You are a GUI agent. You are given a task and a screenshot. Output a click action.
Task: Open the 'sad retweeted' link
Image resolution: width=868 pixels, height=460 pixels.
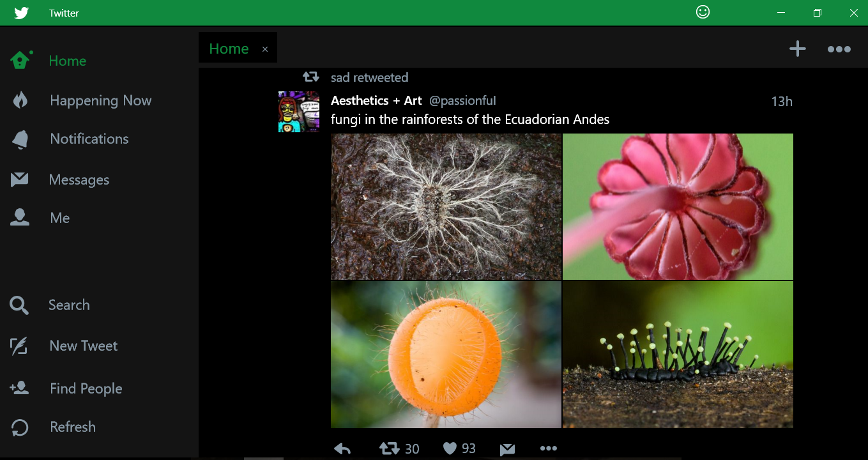point(369,77)
